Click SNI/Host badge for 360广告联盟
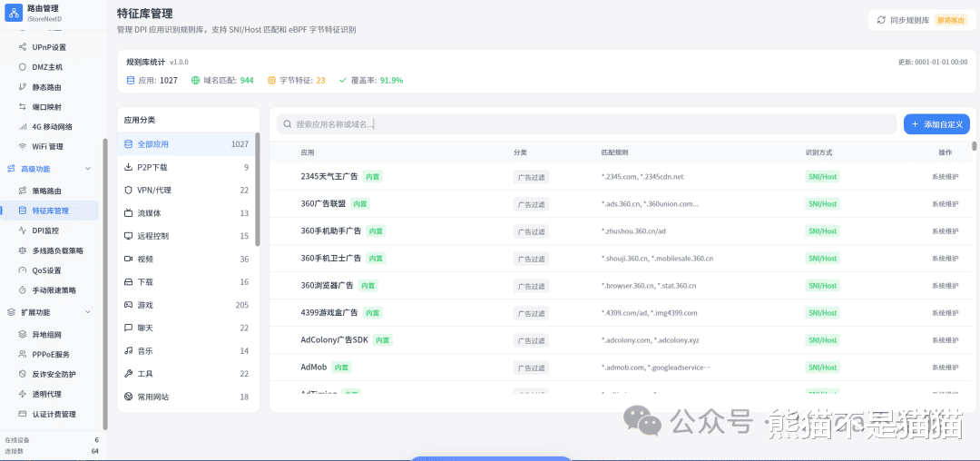This screenshot has width=980, height=461. 822,203
